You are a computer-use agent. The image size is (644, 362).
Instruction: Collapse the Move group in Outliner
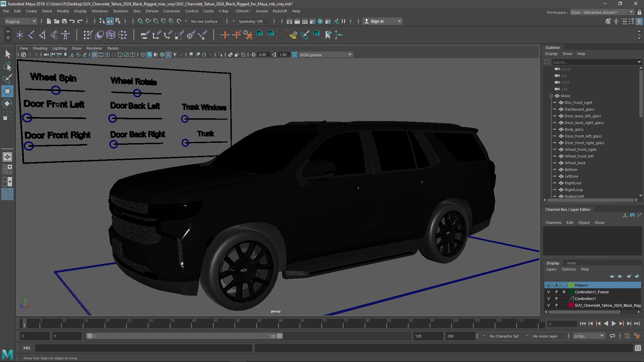pos(551,96)
